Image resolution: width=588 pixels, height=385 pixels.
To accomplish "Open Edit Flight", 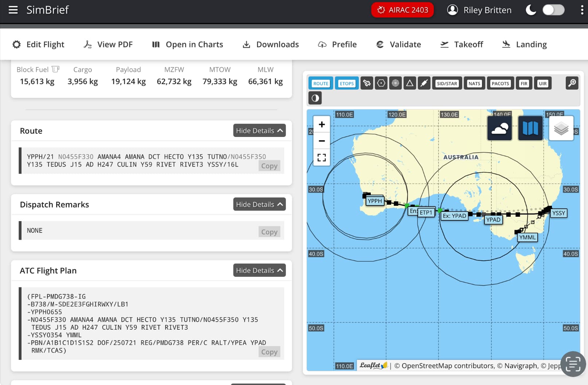I will pos(38,44).
